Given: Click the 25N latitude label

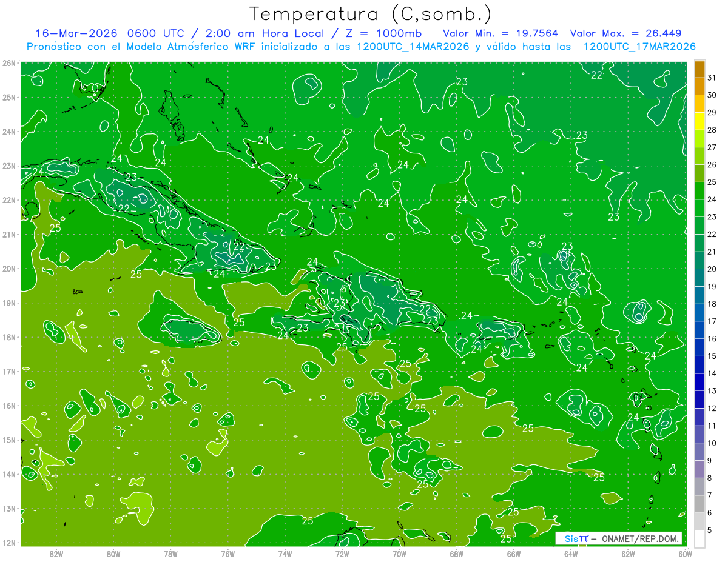Looking at the screenshot, I should (x=8, y=97).
